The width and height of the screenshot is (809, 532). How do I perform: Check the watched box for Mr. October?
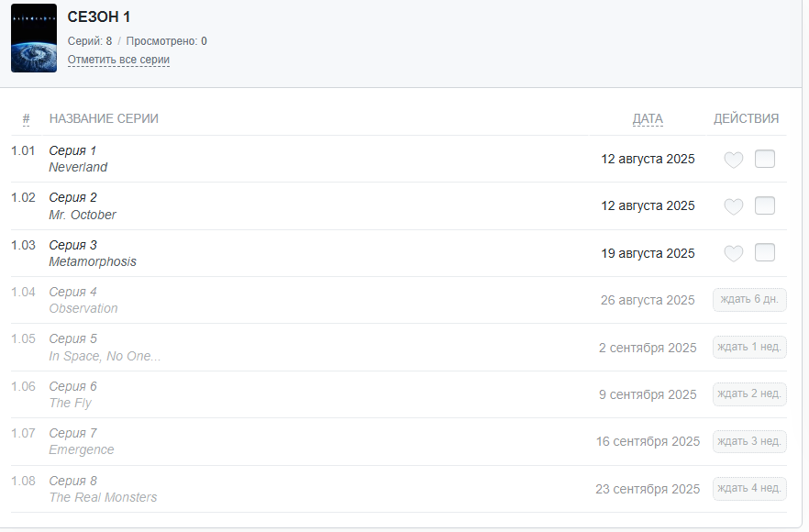[765, 205]
